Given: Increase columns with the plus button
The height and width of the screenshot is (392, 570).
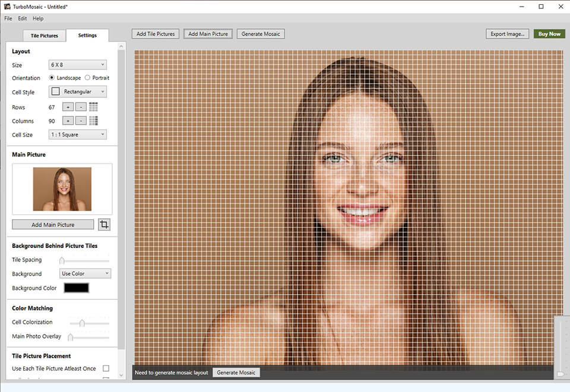Looking at the screenshot, I should 68,121.
